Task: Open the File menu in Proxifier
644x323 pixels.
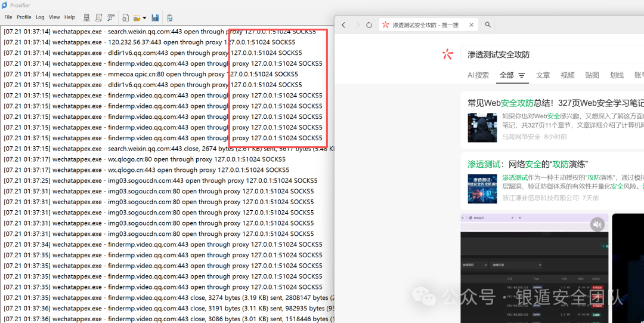Action: (8, 17)
